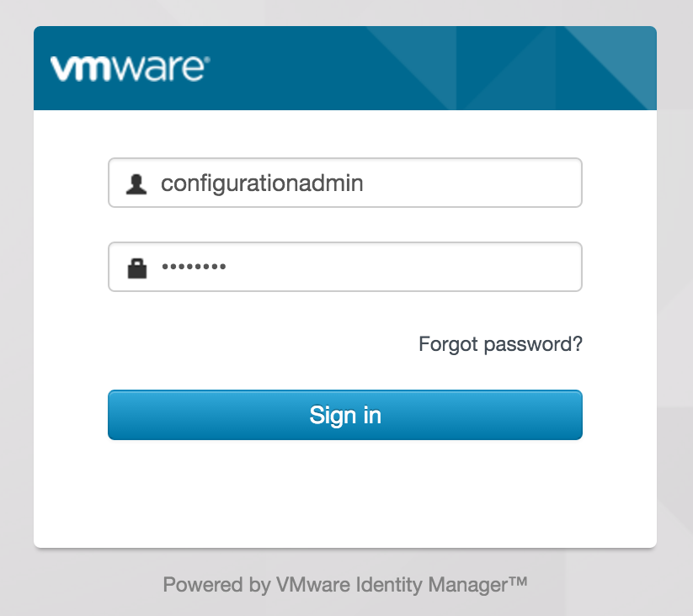Select the username field showing configurationadmin

click(x=345, y=182)
